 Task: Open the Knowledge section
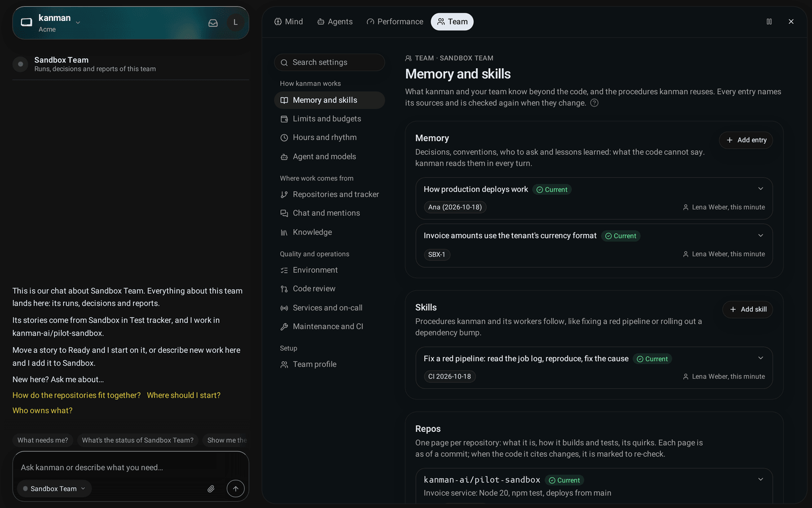coord(329,232)
